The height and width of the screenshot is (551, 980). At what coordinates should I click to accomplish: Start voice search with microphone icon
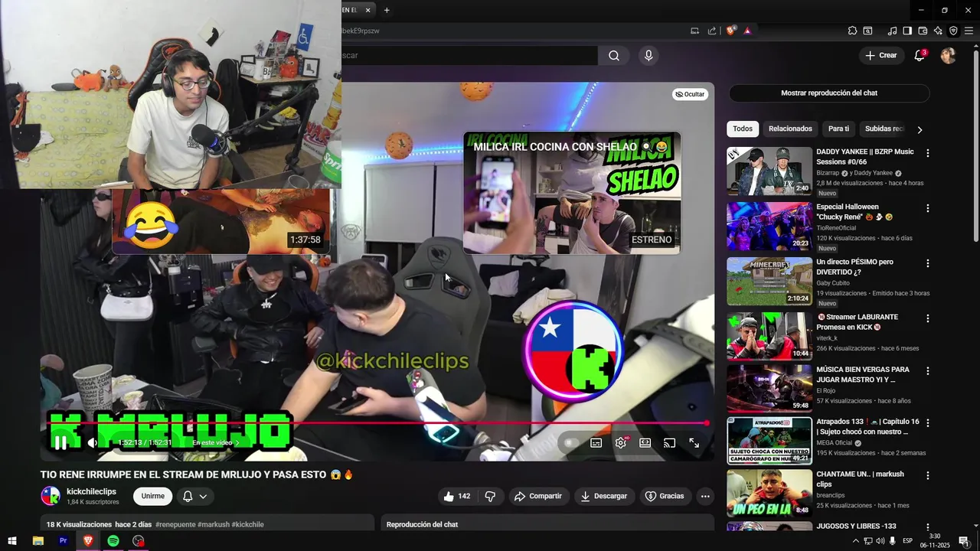pyautogui.click(x=648, y=55)
